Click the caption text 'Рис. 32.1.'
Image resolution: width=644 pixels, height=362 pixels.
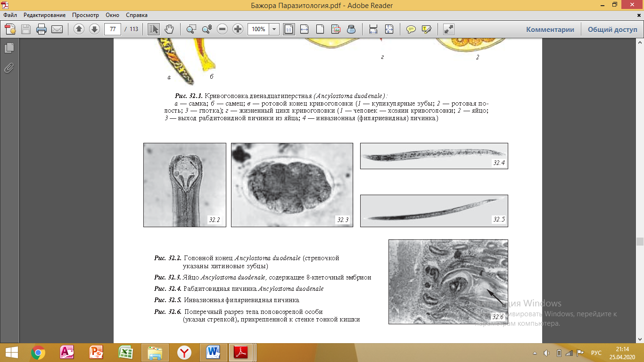(189, 96)
